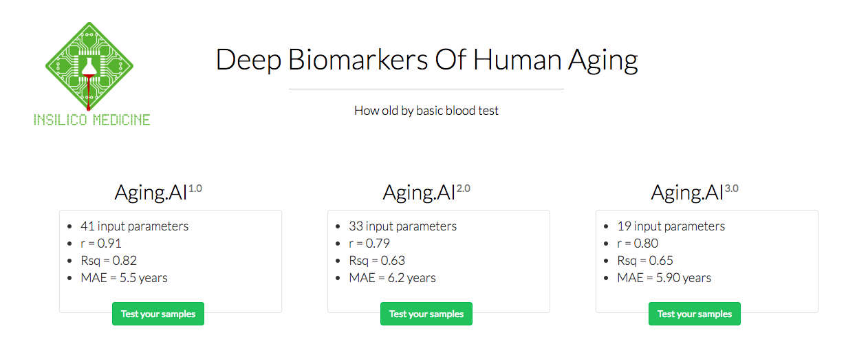
Task: Select the Aging.AI 2.0 heading
Action: (x=426, y=193)
